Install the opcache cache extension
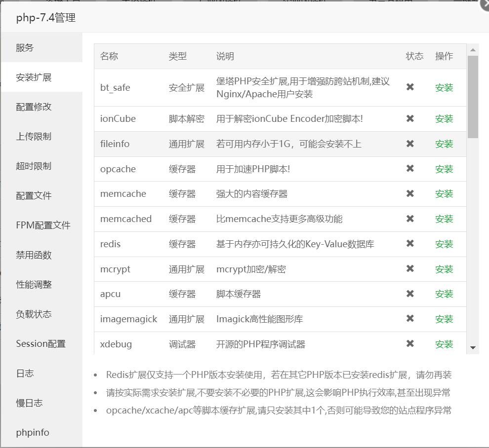 444,169
